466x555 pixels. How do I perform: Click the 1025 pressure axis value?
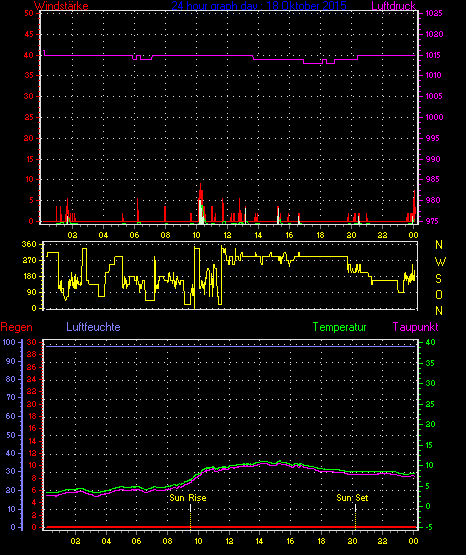coord(434,13)
